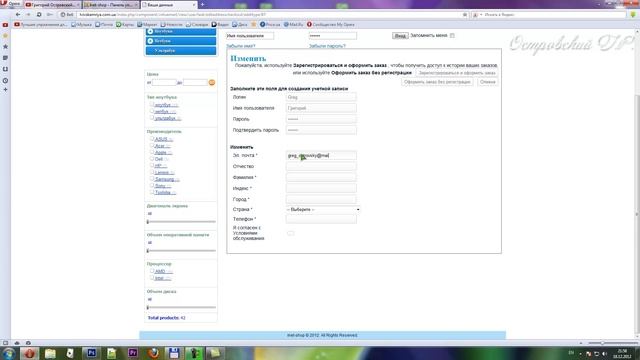Open the Mail.Ru bookmark
This screenshot has width=640, height=360.
pos(293,24)
